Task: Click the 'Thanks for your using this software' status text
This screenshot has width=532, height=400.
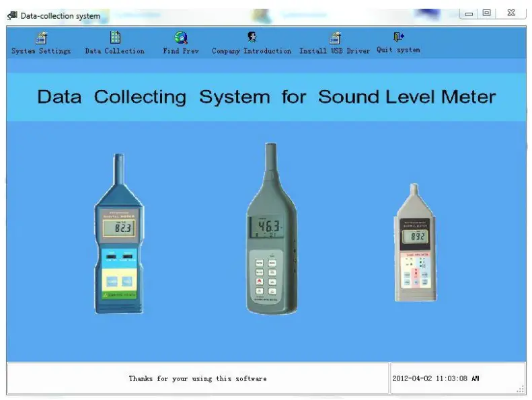Action: 198,378
